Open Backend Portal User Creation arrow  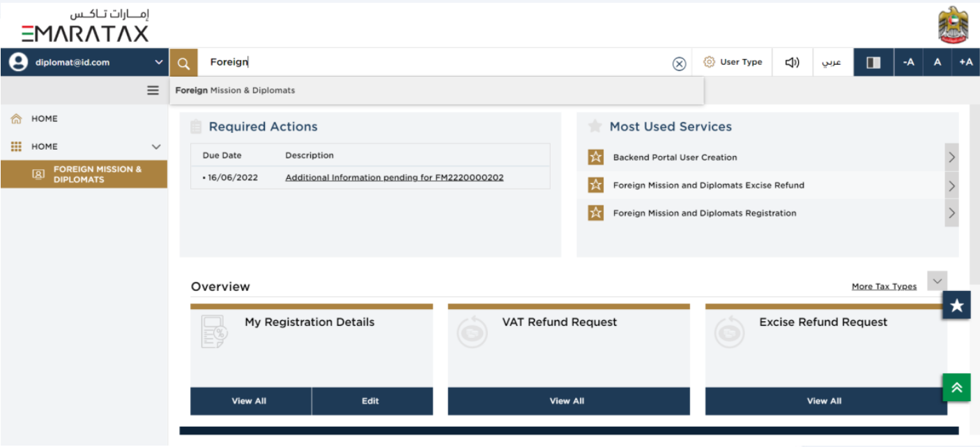[951, 157]
